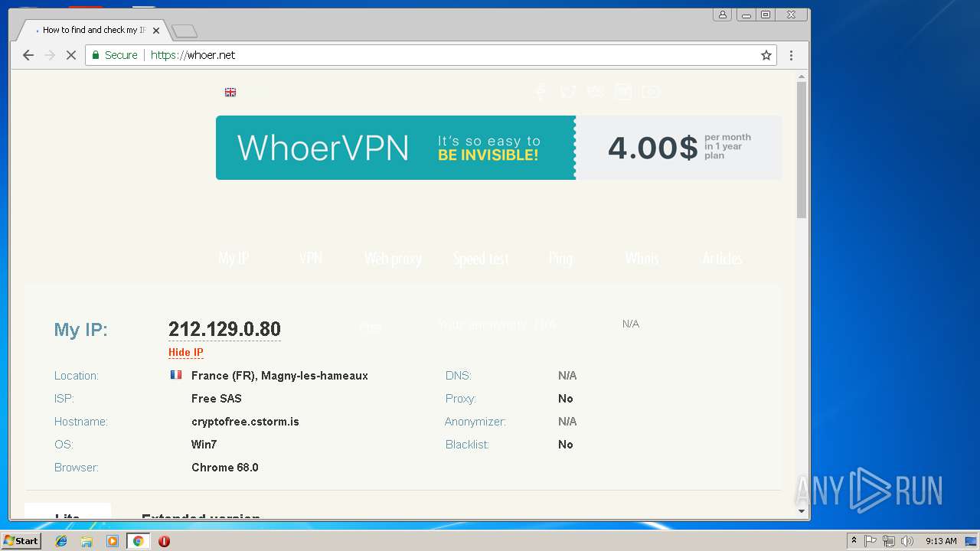Switch to the Chrome taskbar button
The image size is (980, 551).
pyautogui.click(x=138, y=541)
